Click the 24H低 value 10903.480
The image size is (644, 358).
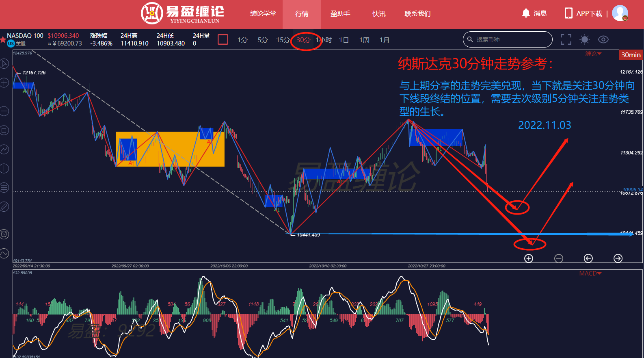[171, 43]
